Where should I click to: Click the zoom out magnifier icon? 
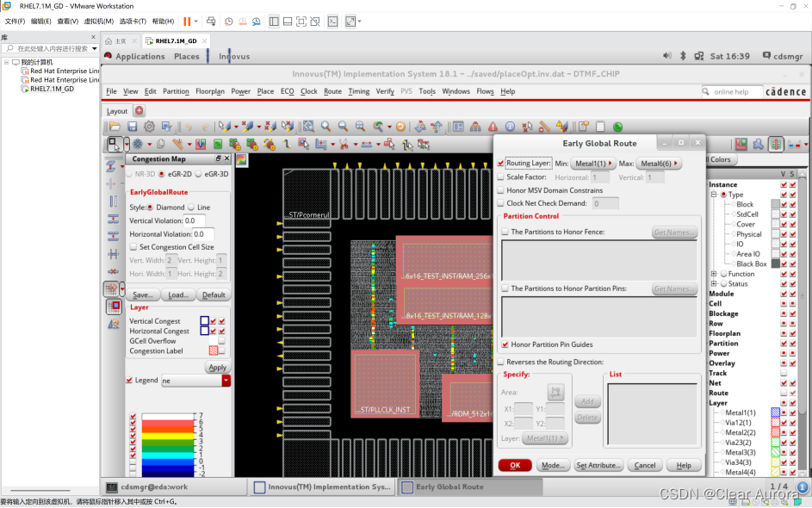(343, 127)
